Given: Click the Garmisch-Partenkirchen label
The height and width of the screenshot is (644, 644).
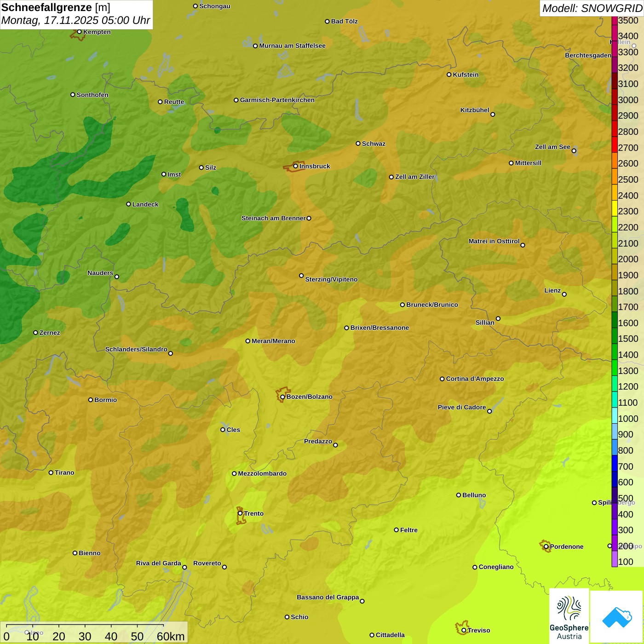Looking at the screenshot, I should click(x=277, y=100).
